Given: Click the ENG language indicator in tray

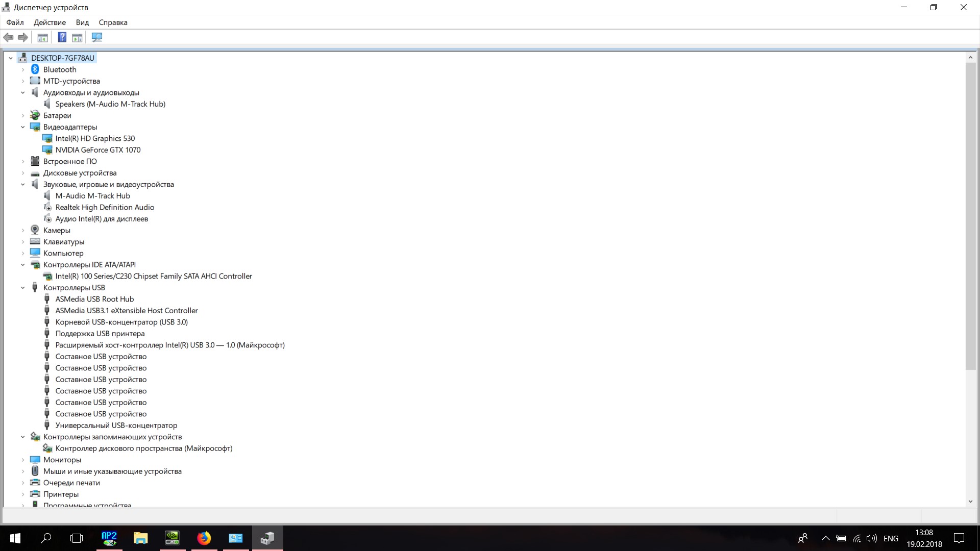Looking at the screenshot, I should pos(891,538).
